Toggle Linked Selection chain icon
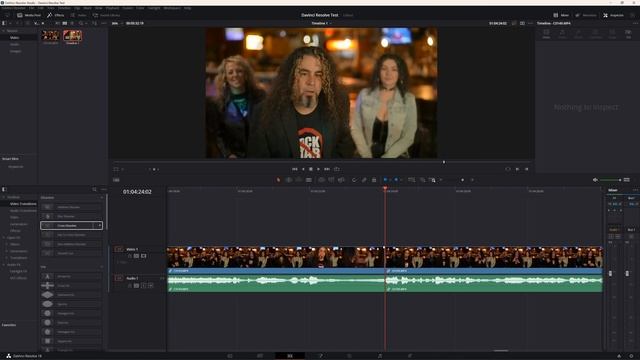 (364, 180)
